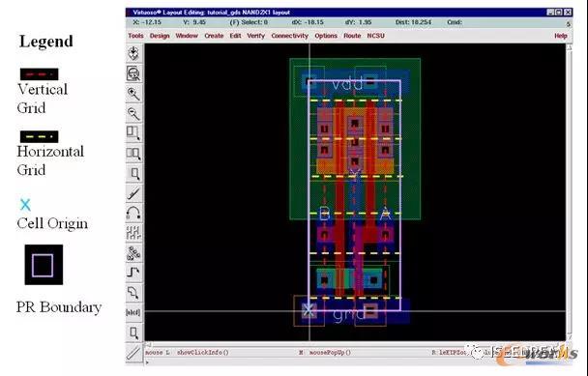Open the Verify menu
The width and height of the screenshot is (588, 376).
pos(255,36)
